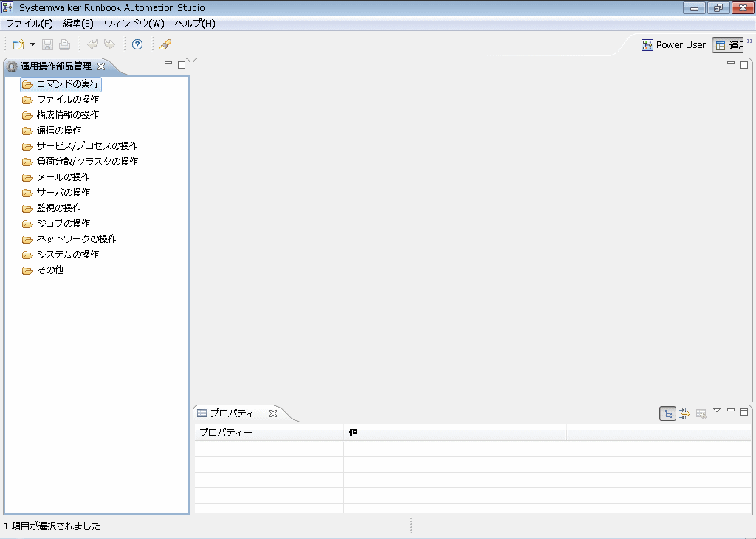Click the Save toolbar icon
The width and height of the screenshot is (756, 539).
tap(47, 45)
